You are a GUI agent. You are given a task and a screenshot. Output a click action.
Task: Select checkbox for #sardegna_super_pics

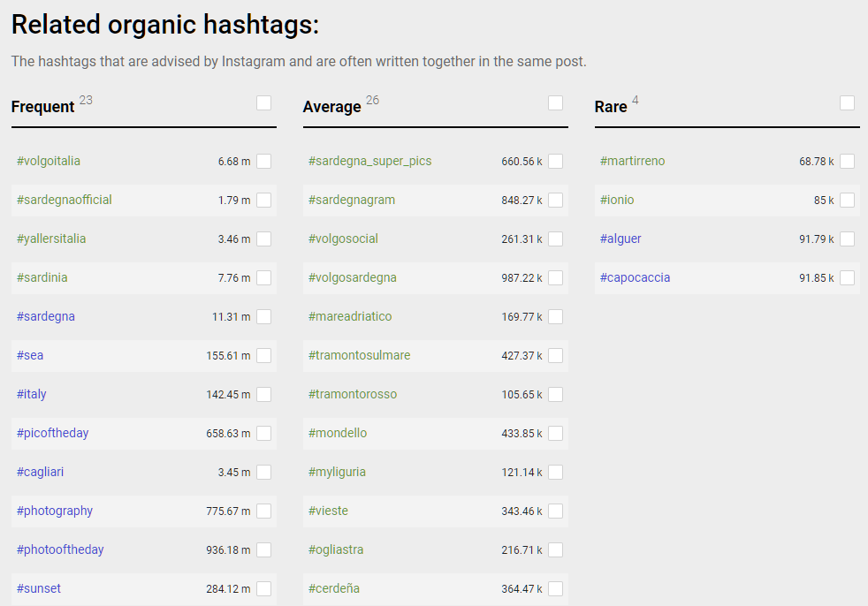556,161
